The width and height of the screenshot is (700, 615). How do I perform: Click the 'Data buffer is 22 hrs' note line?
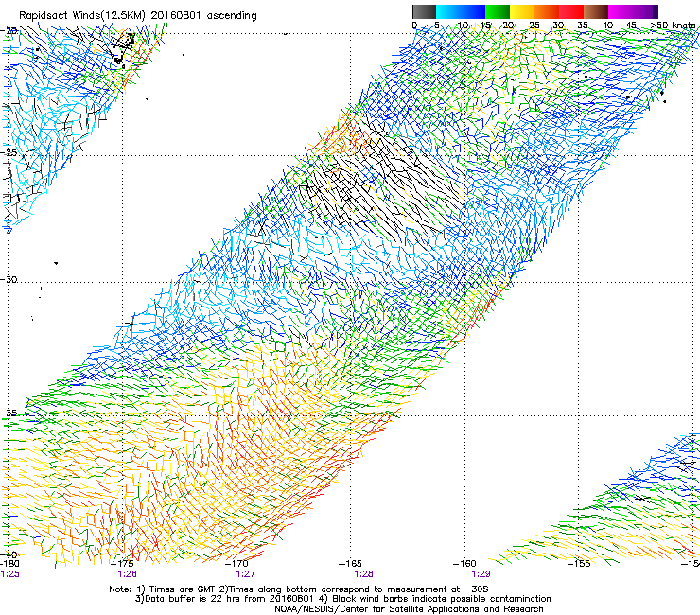(x=342, y=599)
